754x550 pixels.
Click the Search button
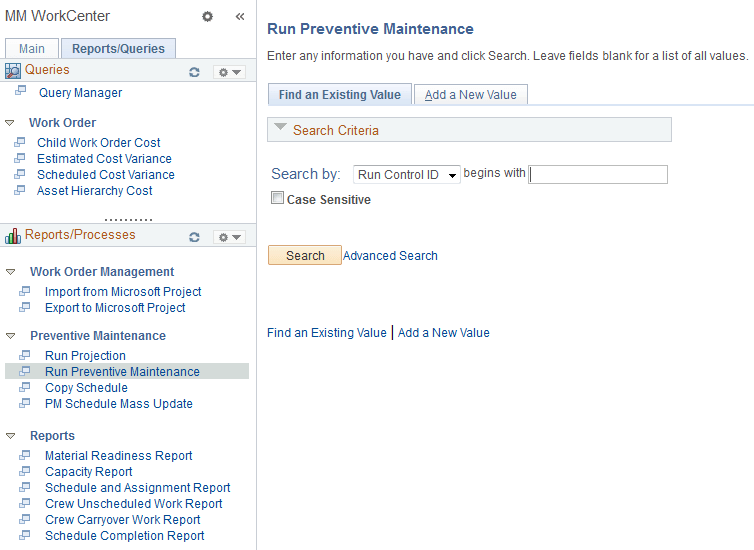tap(305, 255)
